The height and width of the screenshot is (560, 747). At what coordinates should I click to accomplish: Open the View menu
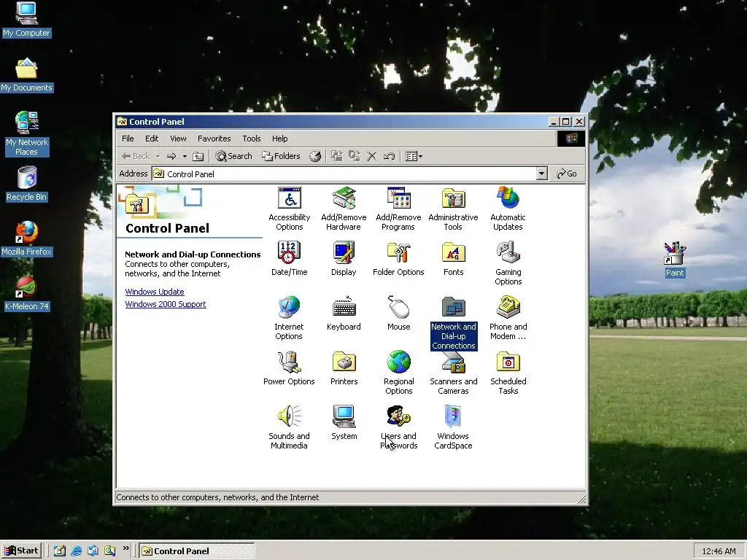(178, 139)
